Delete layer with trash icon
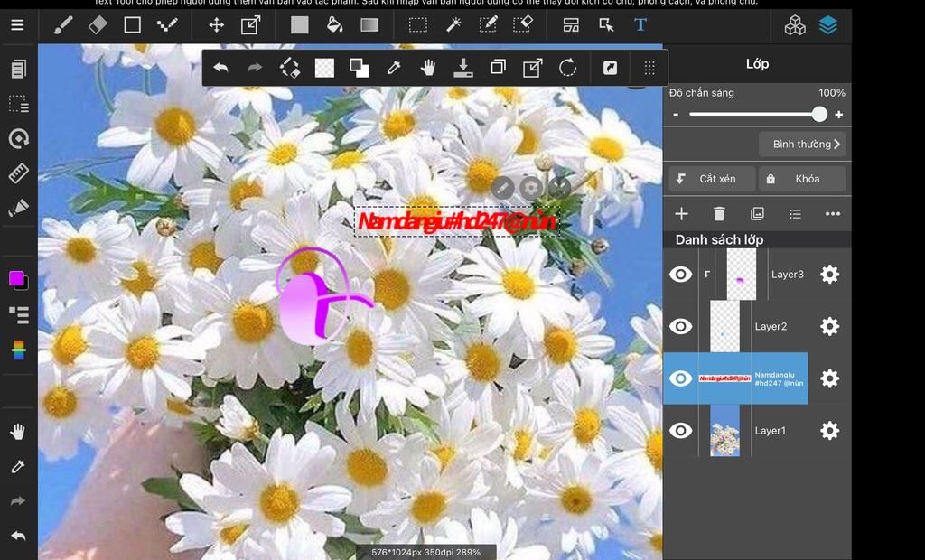Viewport: 925px width, 560px height. coord(719,214)
